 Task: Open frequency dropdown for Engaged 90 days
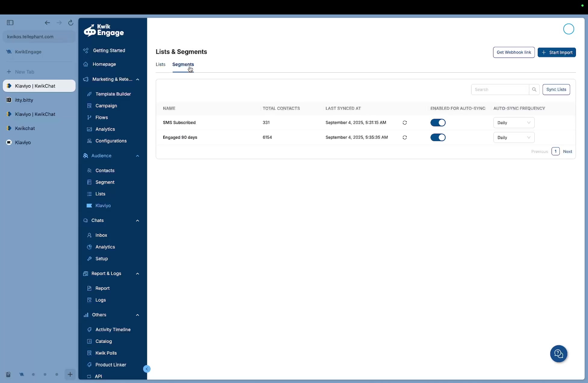514,138
